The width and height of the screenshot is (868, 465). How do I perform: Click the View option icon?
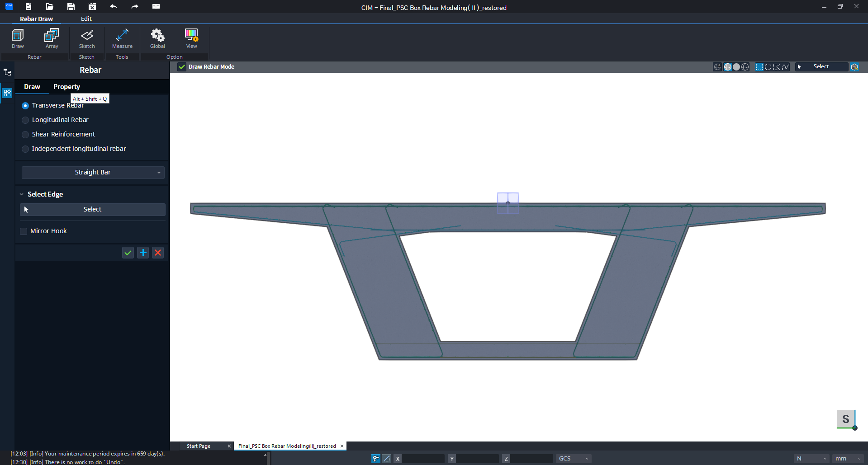(x=191, y=38)
